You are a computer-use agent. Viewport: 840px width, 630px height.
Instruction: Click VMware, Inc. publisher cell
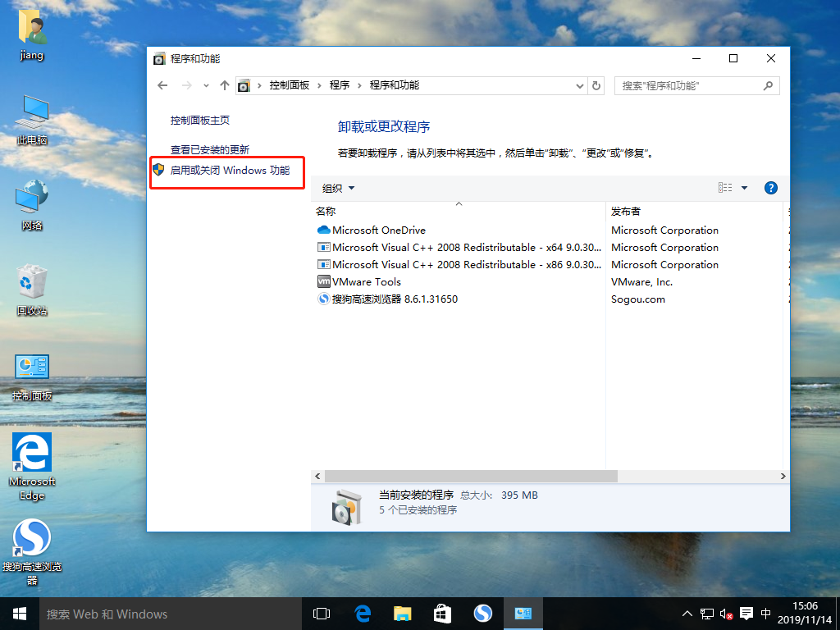tap(641, 282)
